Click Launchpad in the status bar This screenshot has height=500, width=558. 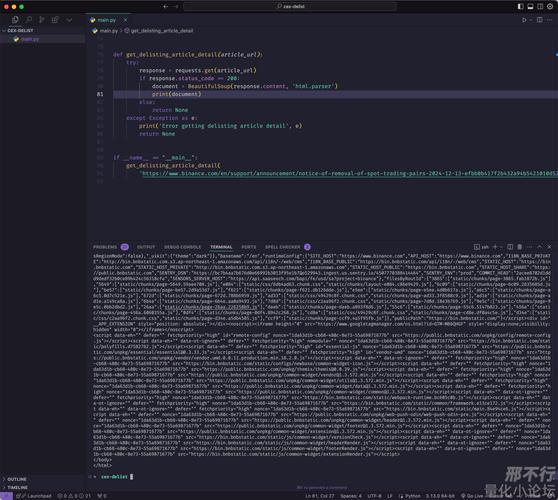[x=34, y=496]
